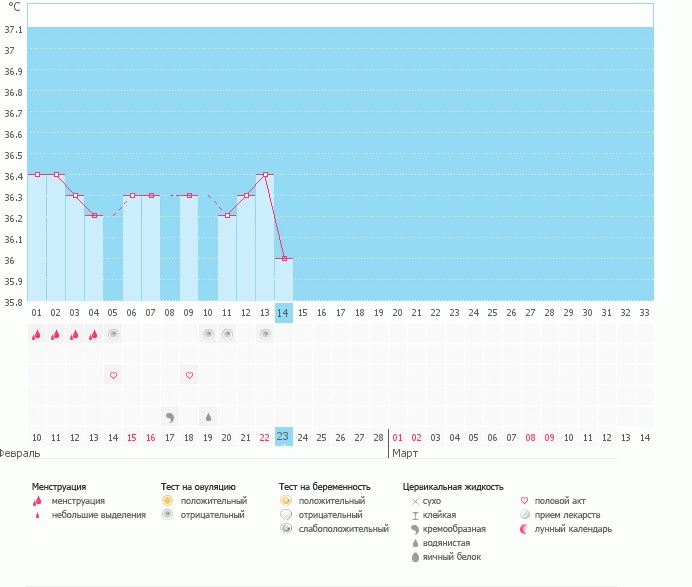The image size is (692, 587).
Task: Click the weakly positive pregnancy test legend icon
Action: 286,529
